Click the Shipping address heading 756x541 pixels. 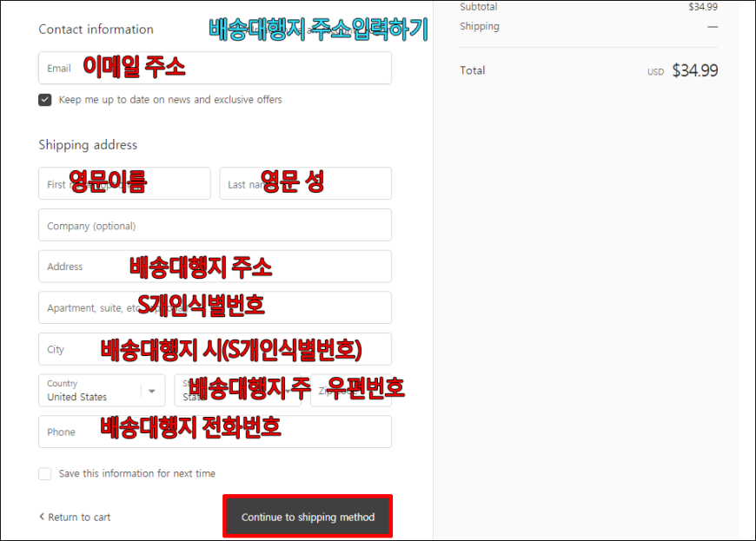click(x=88, y=145)
